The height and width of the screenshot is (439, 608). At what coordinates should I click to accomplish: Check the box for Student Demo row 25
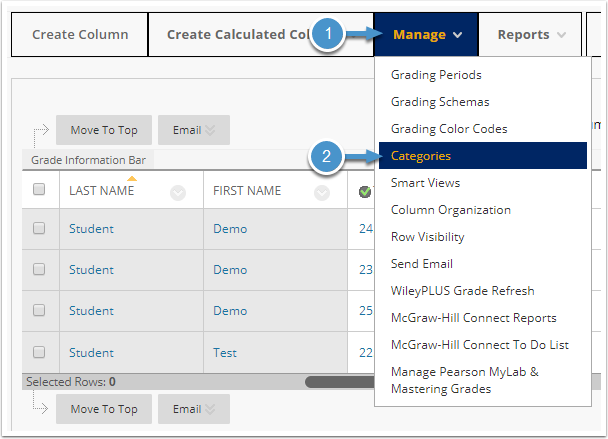[x=39, y=310]
